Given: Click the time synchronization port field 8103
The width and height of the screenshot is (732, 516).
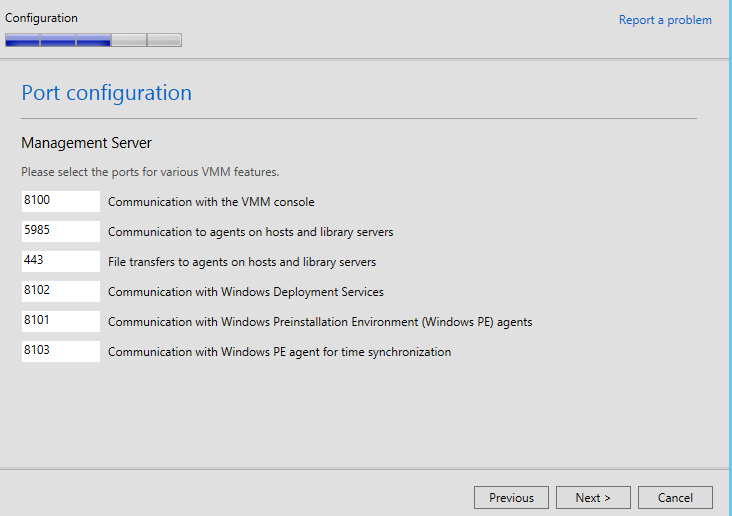Looking at the screenshot, I should (60, 351).
